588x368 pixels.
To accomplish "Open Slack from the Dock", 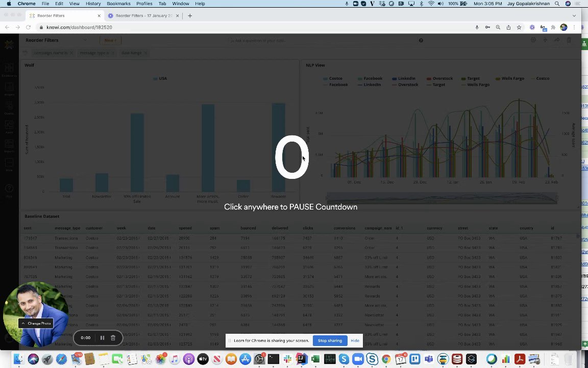I will pyautogui.click(x=288, y=359).
